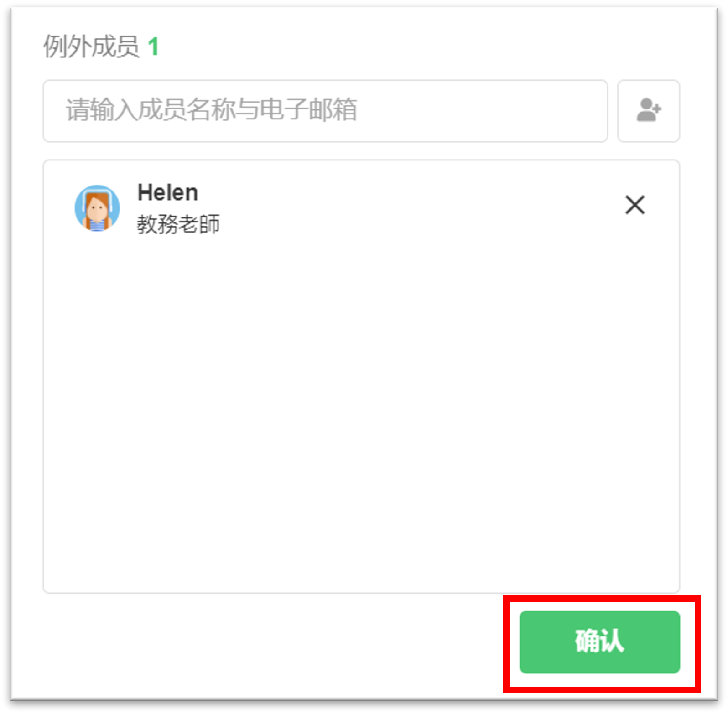The image size is (728, 714).
Task: Open the add-member picker icon
Action: pos(648,111)
